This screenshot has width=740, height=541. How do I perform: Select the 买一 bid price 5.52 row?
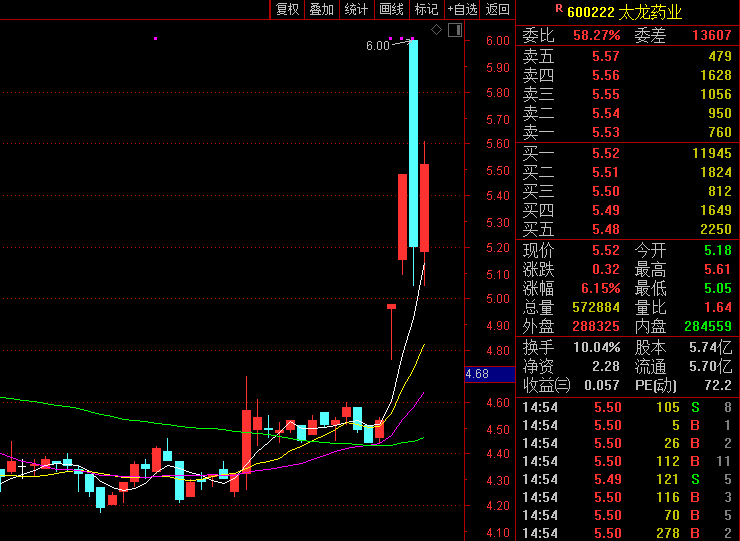click(628, 153)
